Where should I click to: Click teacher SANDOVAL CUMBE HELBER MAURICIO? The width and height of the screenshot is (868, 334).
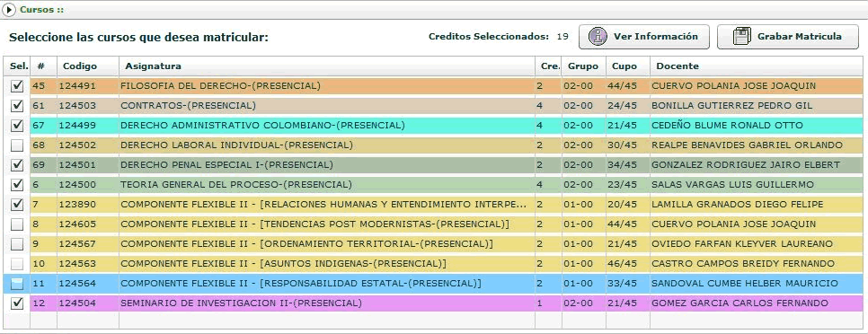pyautogui.click(x=745, y=284)
